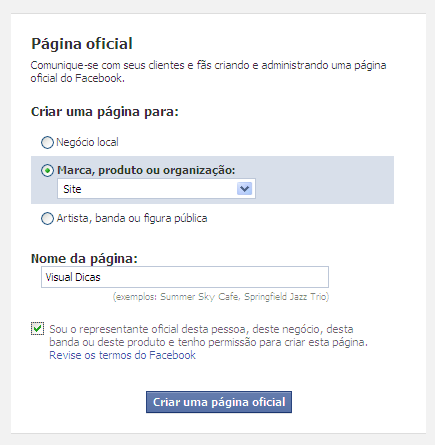Click Criar uma página oficial button
Image resolution: width=435 pixels, height=445 pixels.
click(x=219, y=402)
